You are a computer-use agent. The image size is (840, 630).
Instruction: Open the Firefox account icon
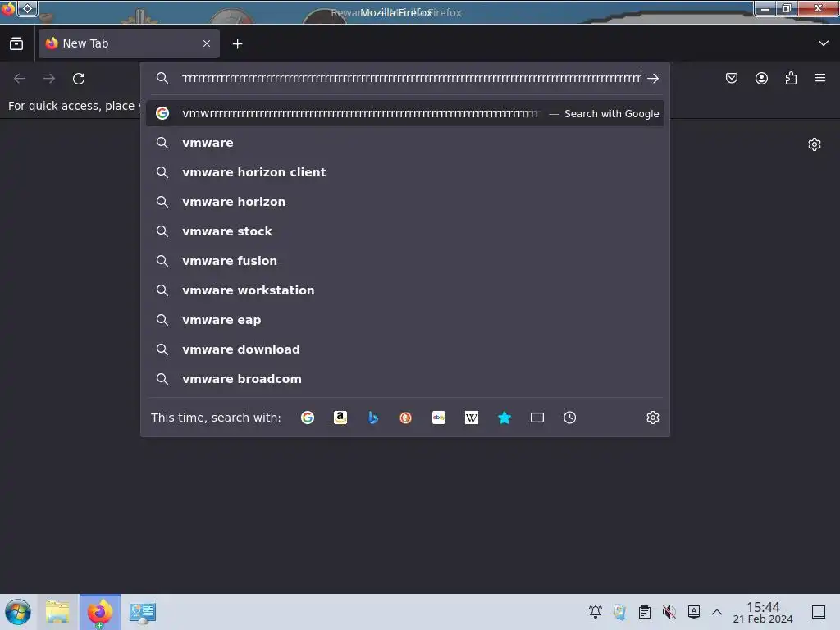761,78
